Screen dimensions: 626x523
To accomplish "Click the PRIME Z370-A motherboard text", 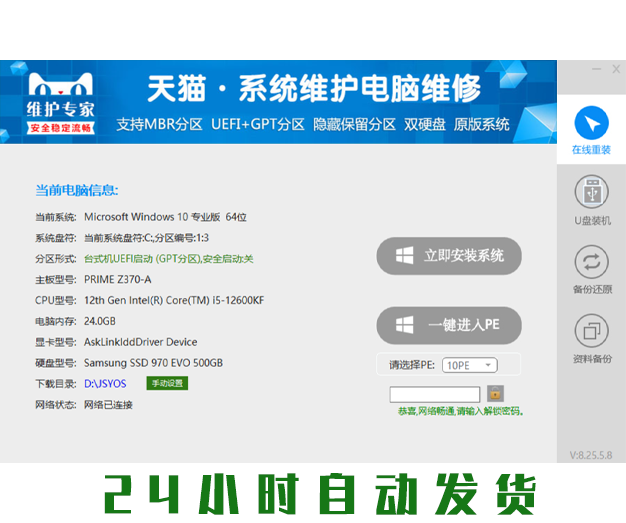I will tap(118, 279).
